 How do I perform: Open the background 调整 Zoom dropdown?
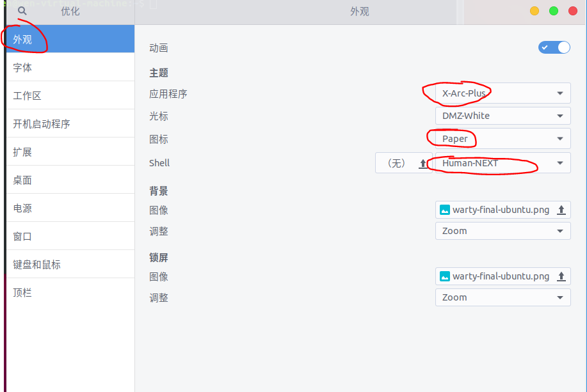(x=503, y=231)
